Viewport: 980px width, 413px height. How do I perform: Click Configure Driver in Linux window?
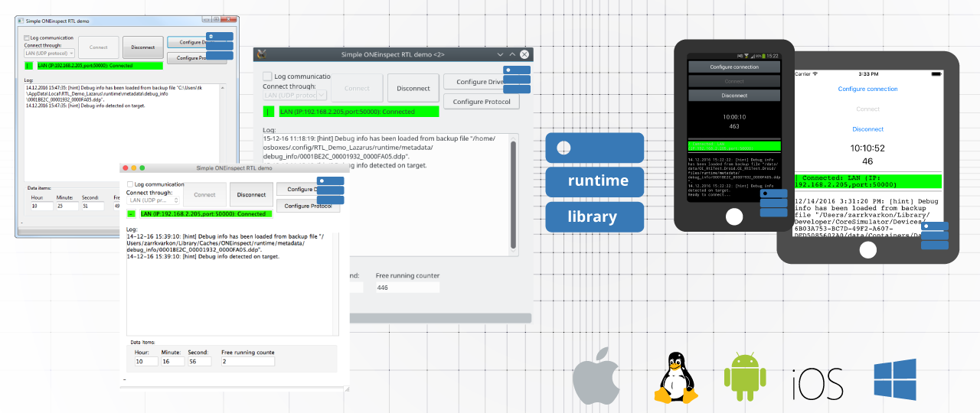(x=481, y=82)
